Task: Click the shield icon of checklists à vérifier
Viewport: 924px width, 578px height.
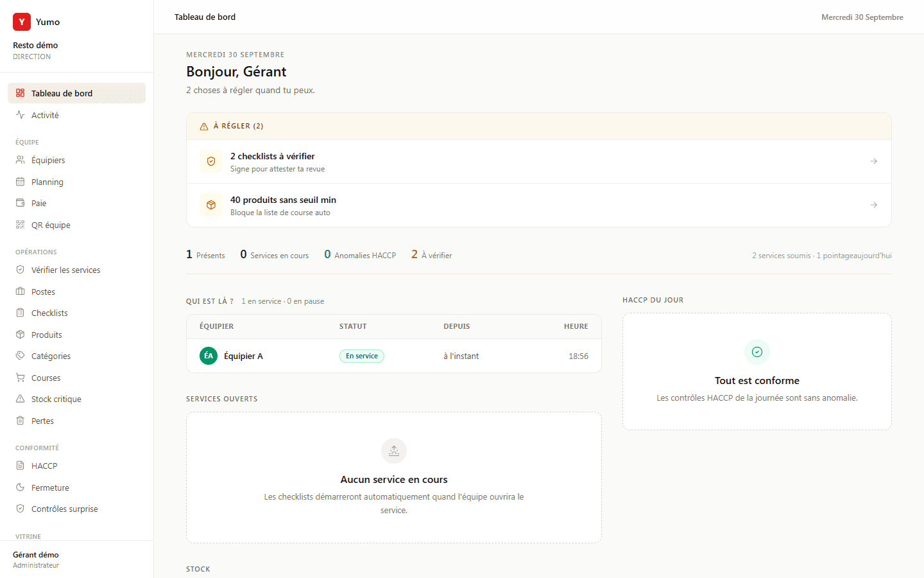Action: click(x=211, y=162)
